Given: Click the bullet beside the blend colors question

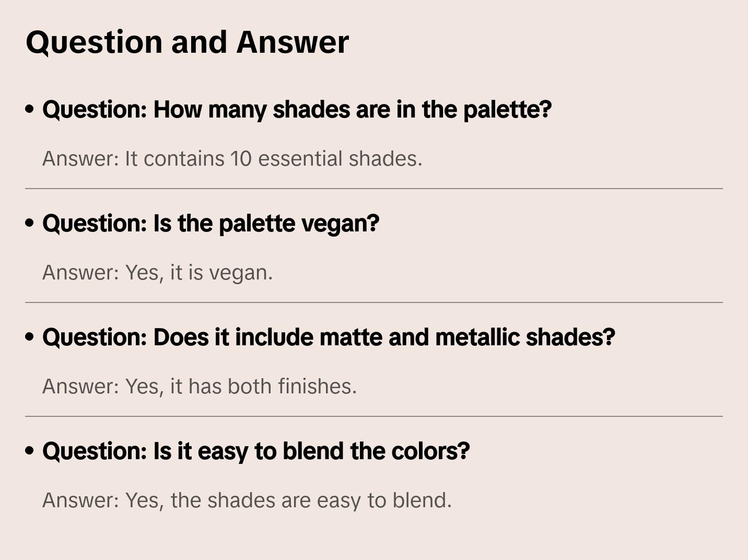Looking at the screenshot, I should click(x=30, y=451).
